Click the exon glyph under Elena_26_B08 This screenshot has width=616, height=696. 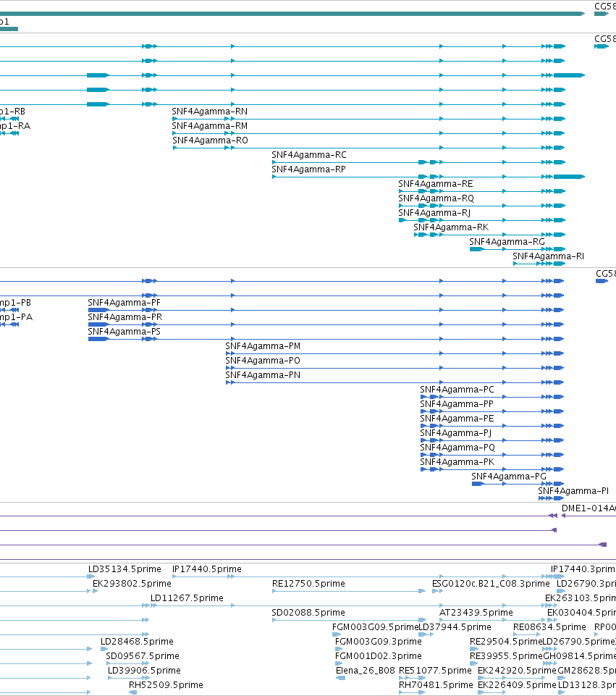click(x=340, y=678)
